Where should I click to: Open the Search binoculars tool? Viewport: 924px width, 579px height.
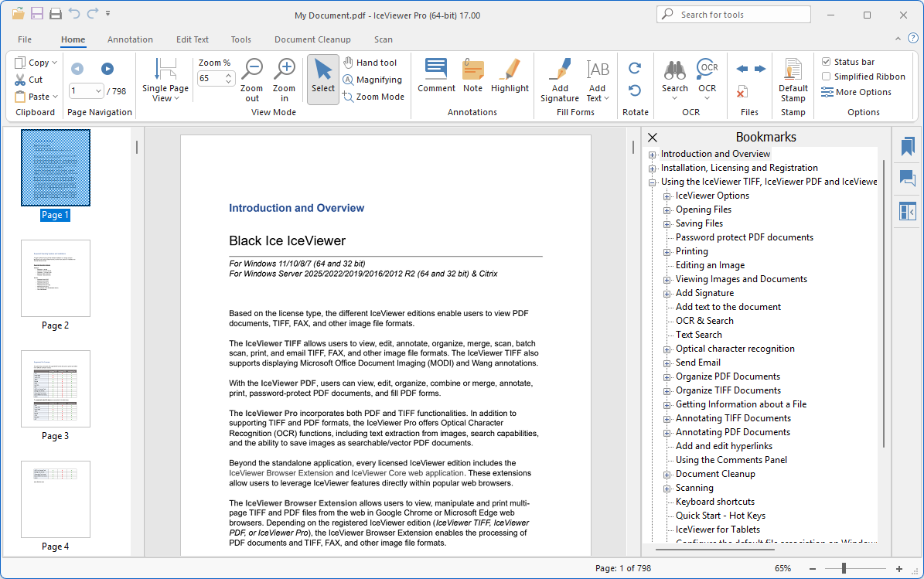click(674, 71)
